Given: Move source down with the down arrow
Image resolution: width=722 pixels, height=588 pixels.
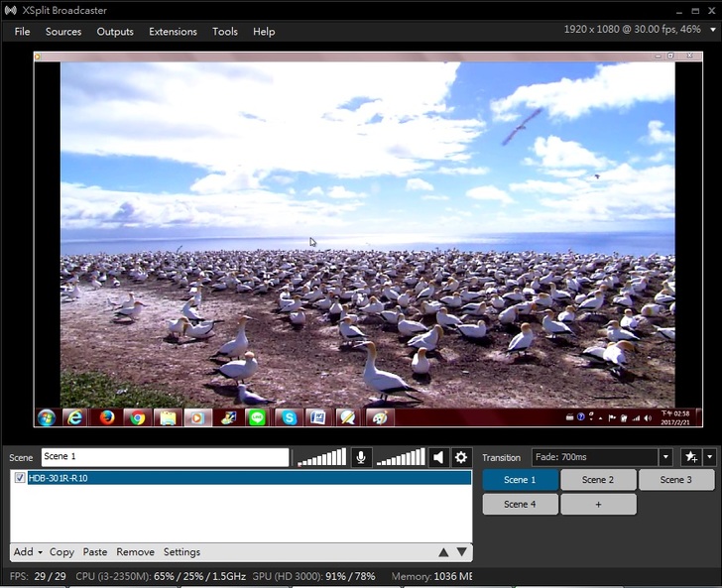Looking at the screenshot, I should (461, 552).
